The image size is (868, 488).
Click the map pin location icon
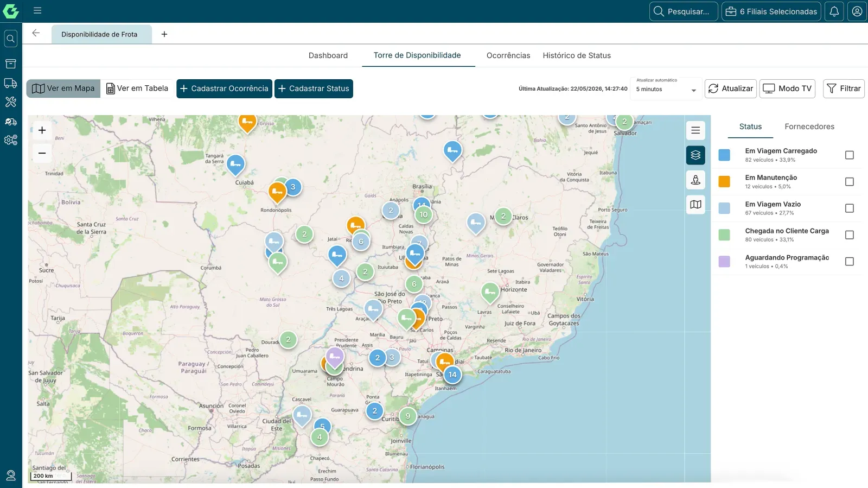695,180
